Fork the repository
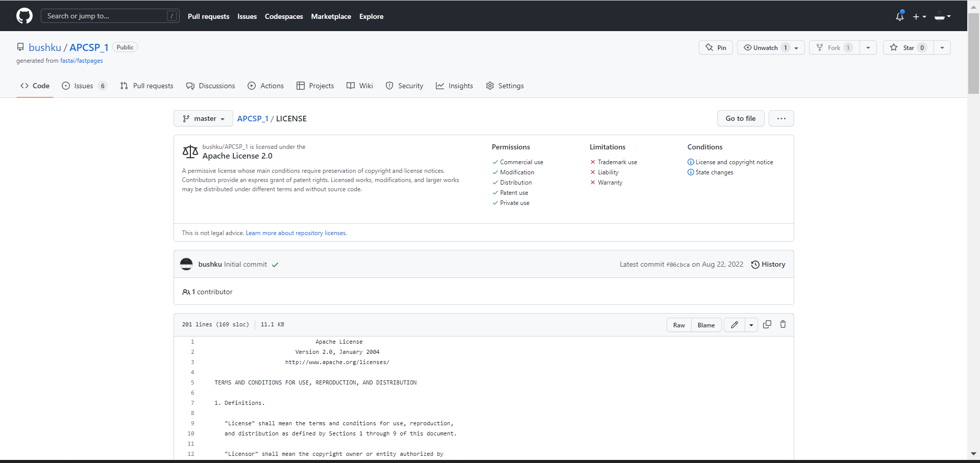Screen dimensions: 980x463 [x=834, y=47]
